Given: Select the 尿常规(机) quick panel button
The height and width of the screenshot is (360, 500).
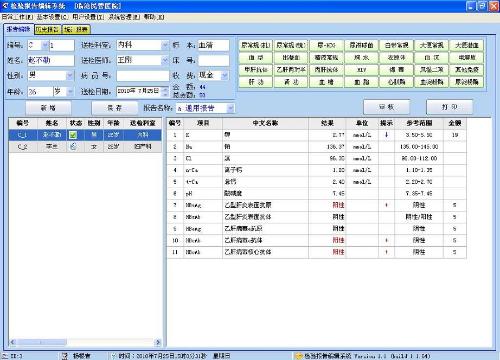Looking at the screenshot, I should pos(256,45).
